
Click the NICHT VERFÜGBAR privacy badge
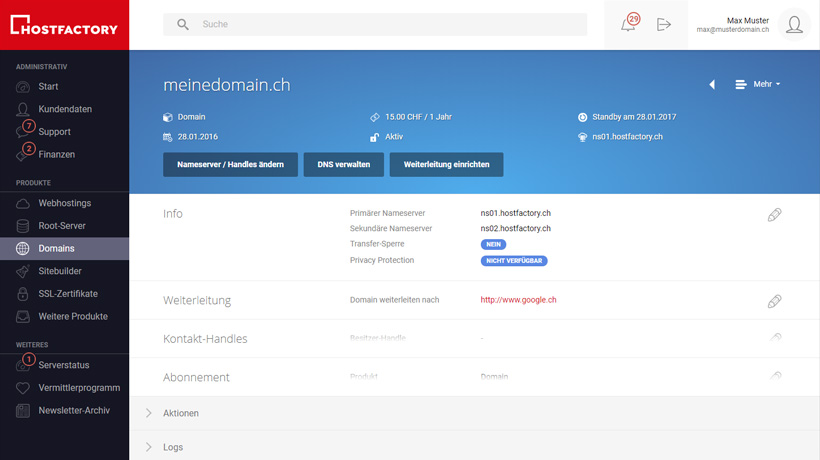coord(514,260)
